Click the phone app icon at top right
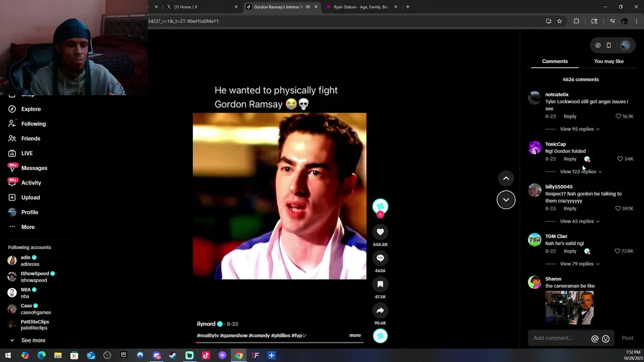This screenshot has width=644, height=362. tap(609, 45)
